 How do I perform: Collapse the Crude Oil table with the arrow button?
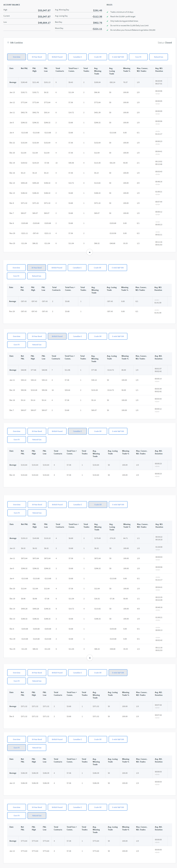click(x=89, y=657)
